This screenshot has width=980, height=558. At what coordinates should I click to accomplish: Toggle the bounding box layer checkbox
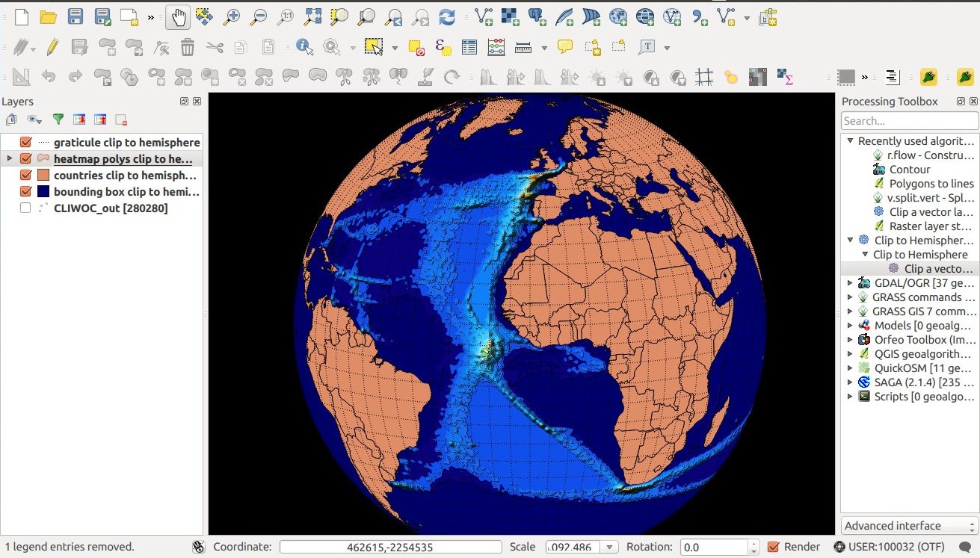pos(25,191)
